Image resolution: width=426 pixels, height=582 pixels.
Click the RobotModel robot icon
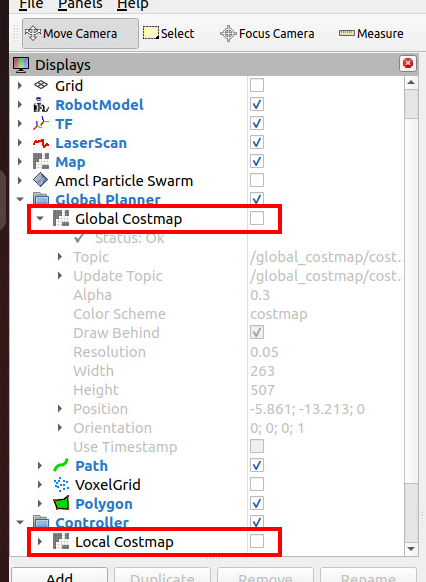[x=41, y=105]
